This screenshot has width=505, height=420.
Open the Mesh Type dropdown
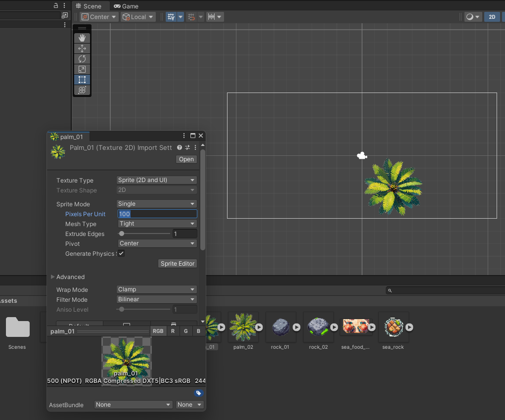pyautogui.click(x=157, y=224)
